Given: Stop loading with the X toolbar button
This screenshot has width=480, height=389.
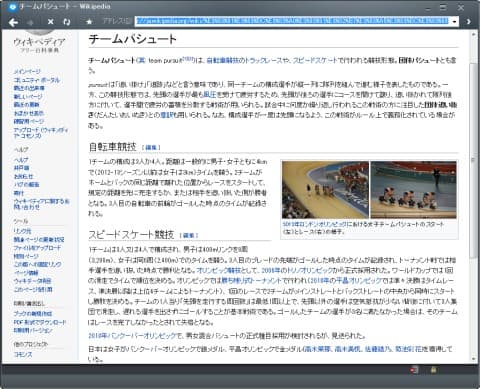Looking at the screenshot, I should click(x=50, y=22).
